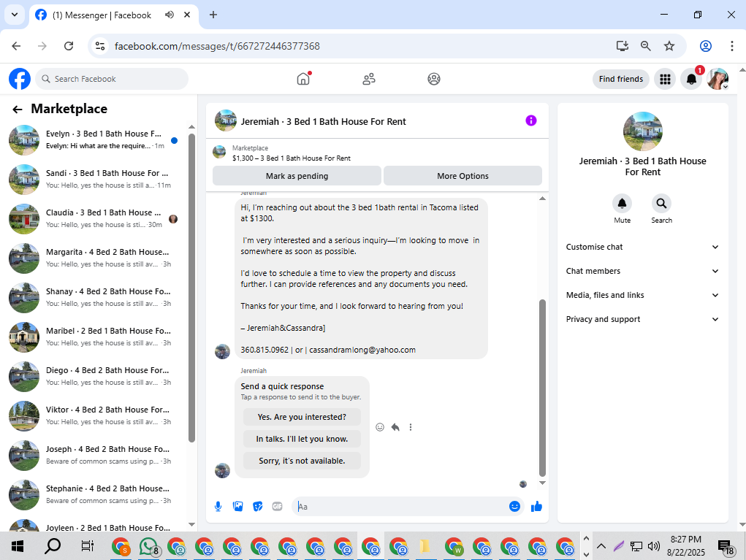
Task: Send quick reply In talks. I'll let you know.
Action: [x=302, y=439]
